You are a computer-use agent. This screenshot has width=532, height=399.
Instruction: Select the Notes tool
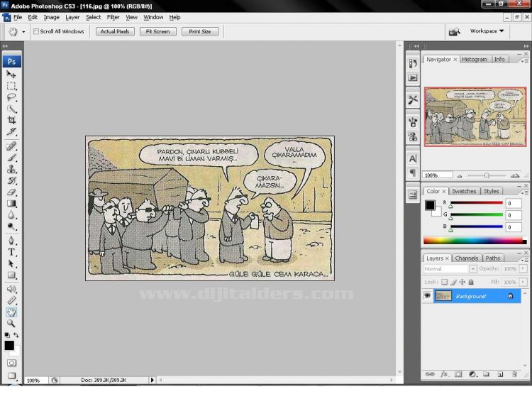(x=11, y=289)
